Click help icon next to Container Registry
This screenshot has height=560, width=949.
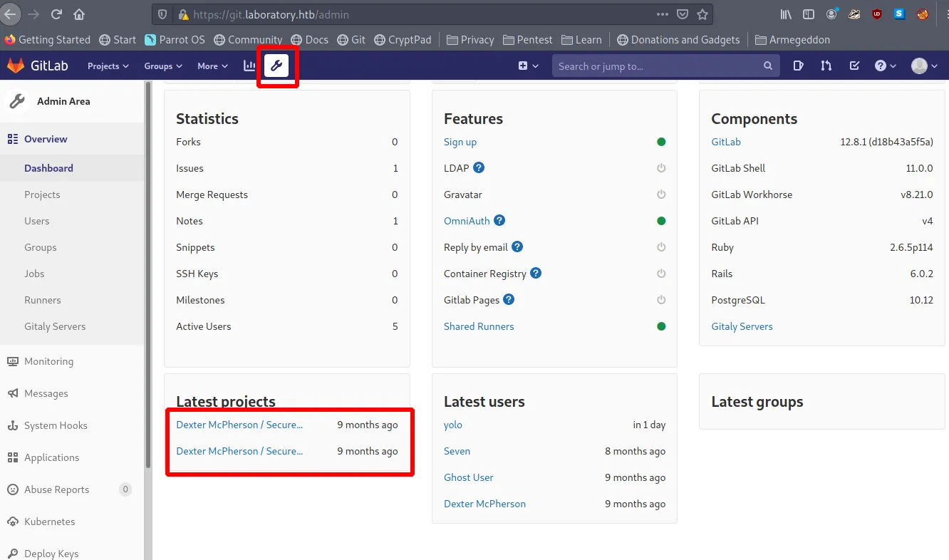[x=536, y=273]
